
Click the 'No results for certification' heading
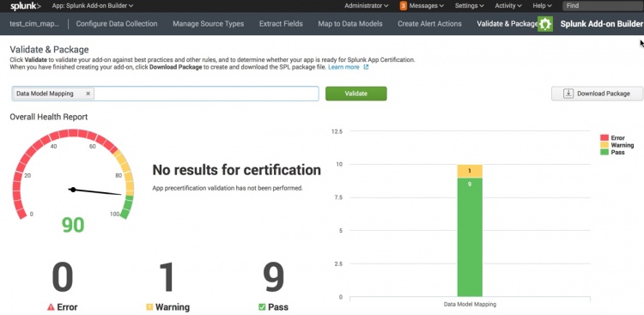(x=237, y=170)
